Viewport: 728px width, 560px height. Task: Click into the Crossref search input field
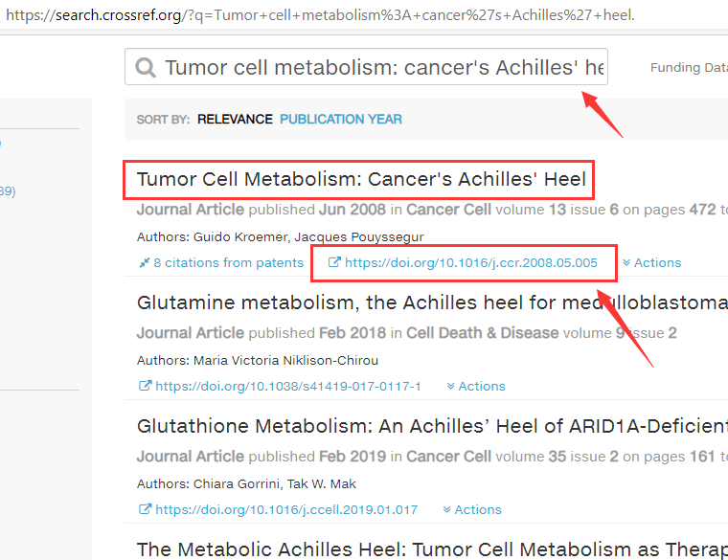[x=383, y=68]
